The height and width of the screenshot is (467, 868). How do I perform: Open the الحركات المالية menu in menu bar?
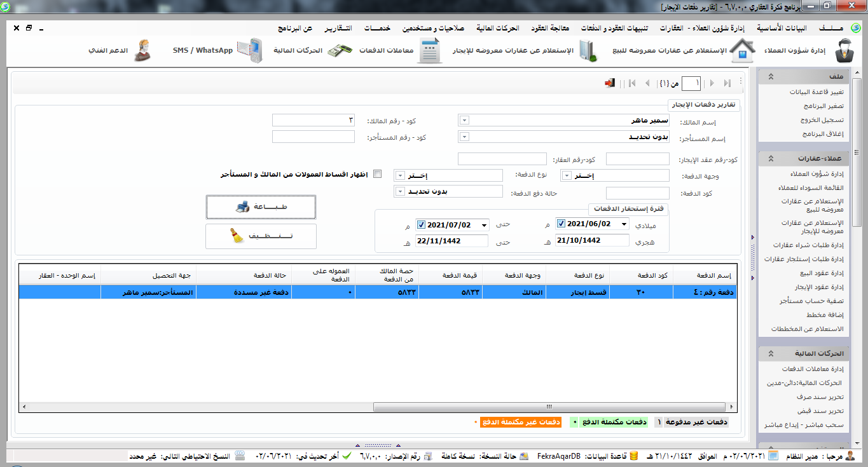[x=498, y=29]
